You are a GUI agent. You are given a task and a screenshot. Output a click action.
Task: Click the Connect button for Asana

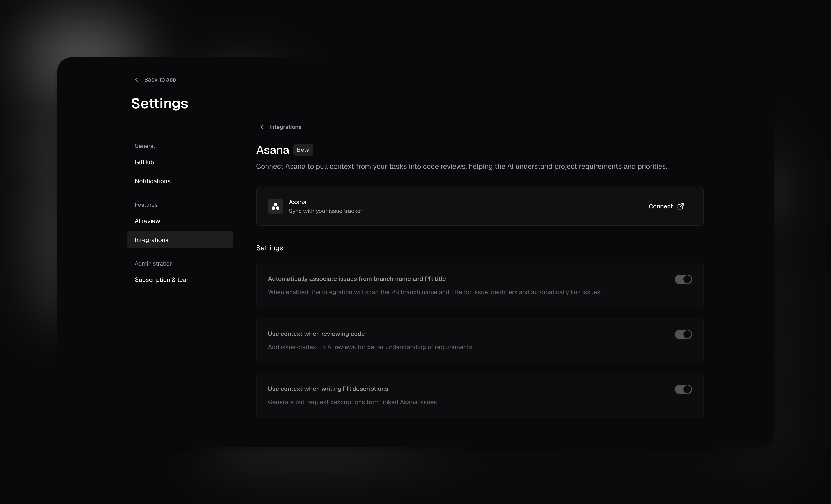(x=660, y=206)
